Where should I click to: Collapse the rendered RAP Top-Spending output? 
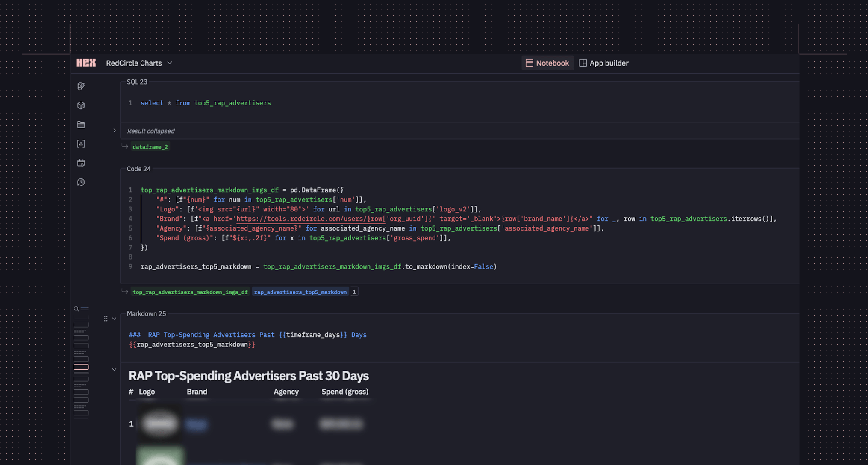pyautogui.click(x=114, y=370)
